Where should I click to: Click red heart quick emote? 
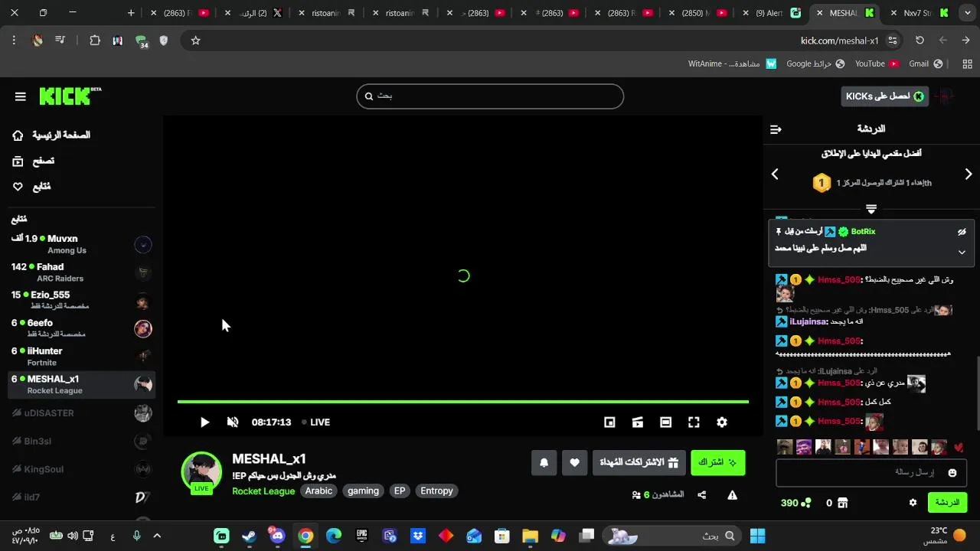(x=959, y=448)
